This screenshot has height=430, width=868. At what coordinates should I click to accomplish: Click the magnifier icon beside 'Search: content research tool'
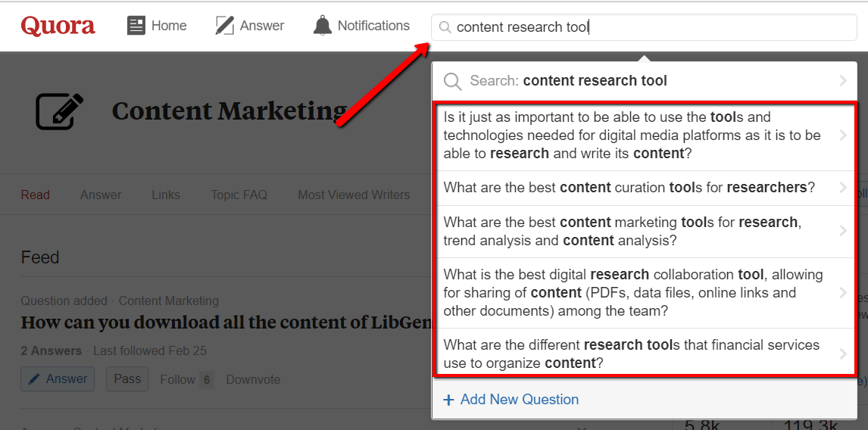(x=452, y=81)
